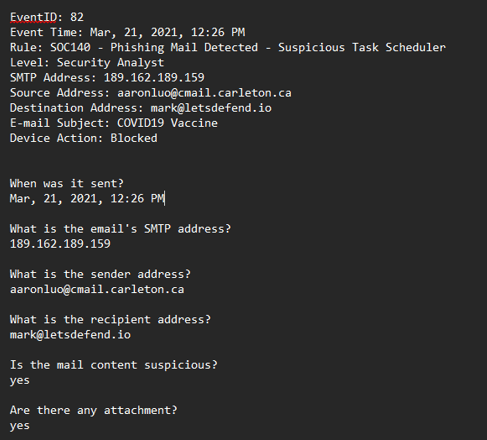Viewport: 487px width, 440px height.
Task: Click the email's SMTP address question
Action: tap(120, 229)
